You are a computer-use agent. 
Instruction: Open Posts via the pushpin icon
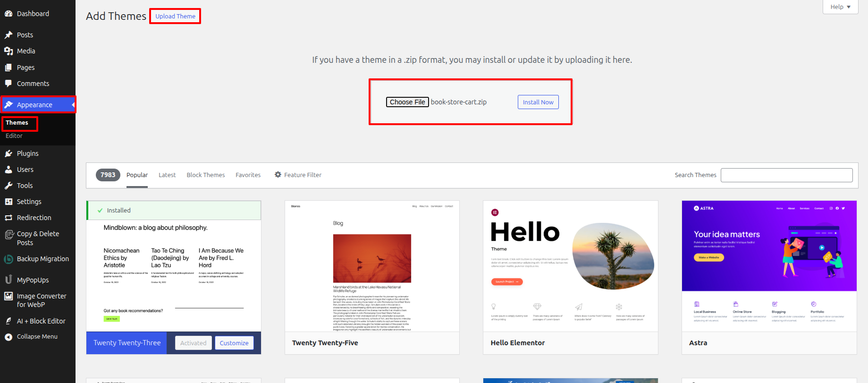[8, 35]
